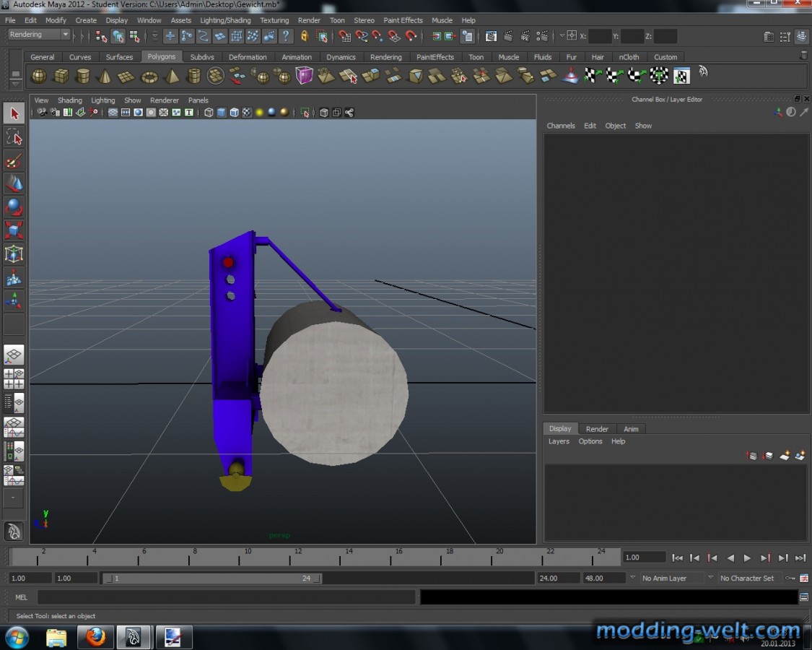Viewport: 812px width, 650px height.
Task: Open the Render View window icon
Action: (491, 36)
